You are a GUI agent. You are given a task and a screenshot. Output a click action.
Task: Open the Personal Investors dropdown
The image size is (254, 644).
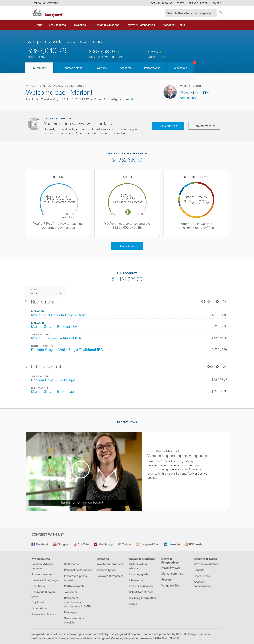[47, 3]
